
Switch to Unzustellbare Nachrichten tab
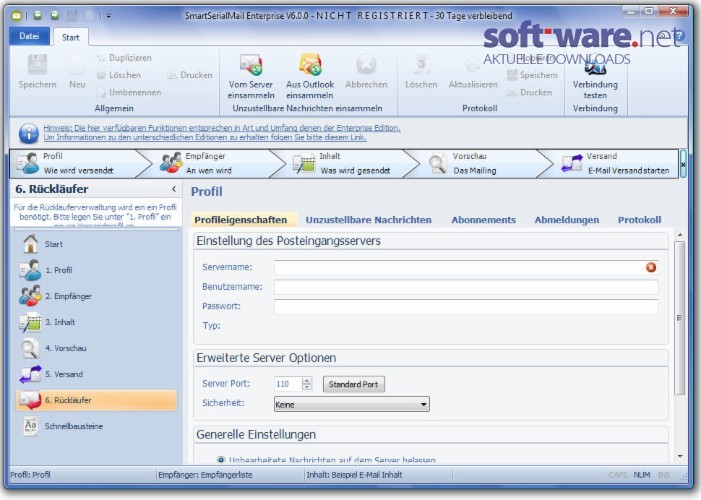[x=368, y=220]
